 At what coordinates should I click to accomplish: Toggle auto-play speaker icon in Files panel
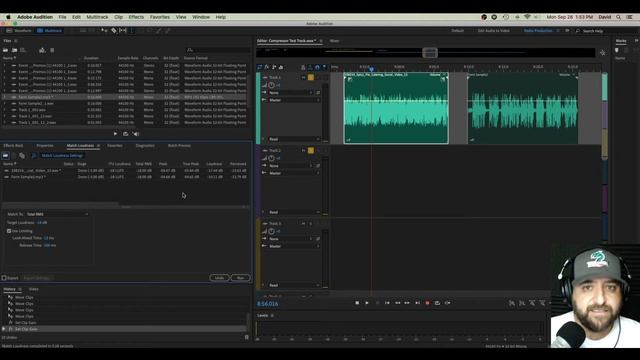click(136, 134)
